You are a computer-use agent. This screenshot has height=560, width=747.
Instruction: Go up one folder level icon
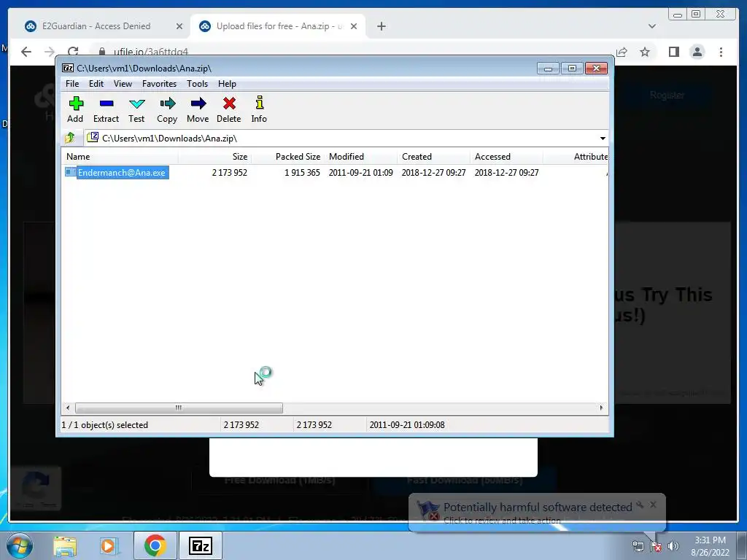click(70, 138)
